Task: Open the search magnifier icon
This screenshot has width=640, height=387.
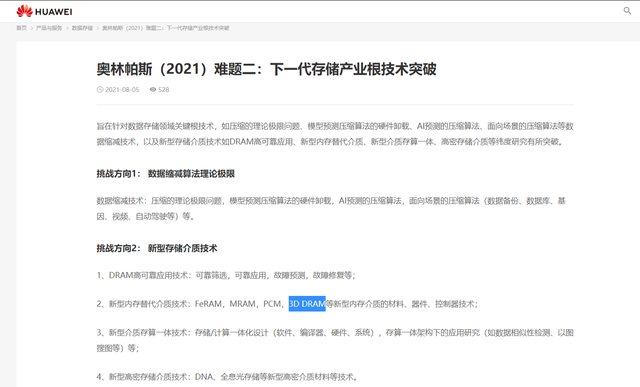Action: coord(627,11)
